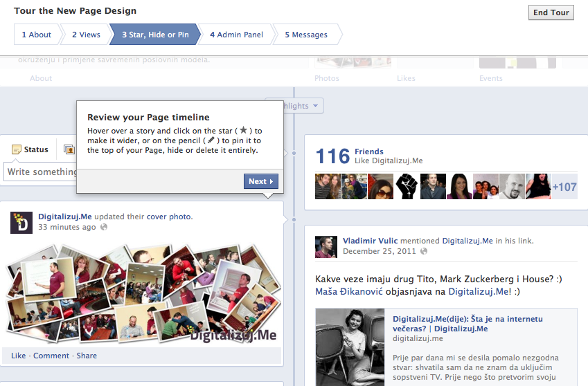Image resolution: width=588 pixels, height=386 pixels.
Task: Click the Like Digitalizuj.Me text
Action: (389, 160)
